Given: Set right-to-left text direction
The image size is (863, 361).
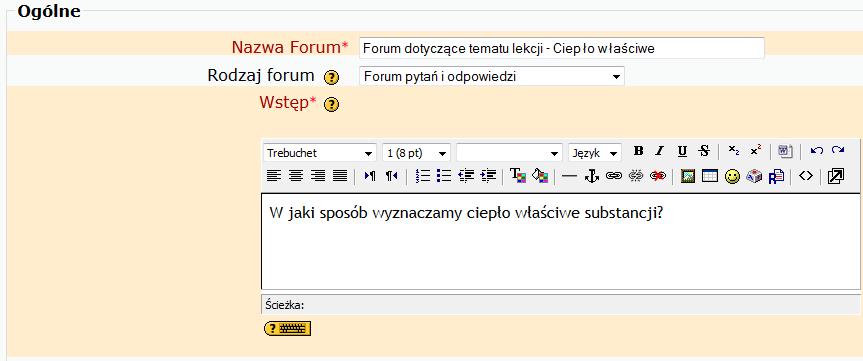Looking at the screenshot, I should (391, 176).
